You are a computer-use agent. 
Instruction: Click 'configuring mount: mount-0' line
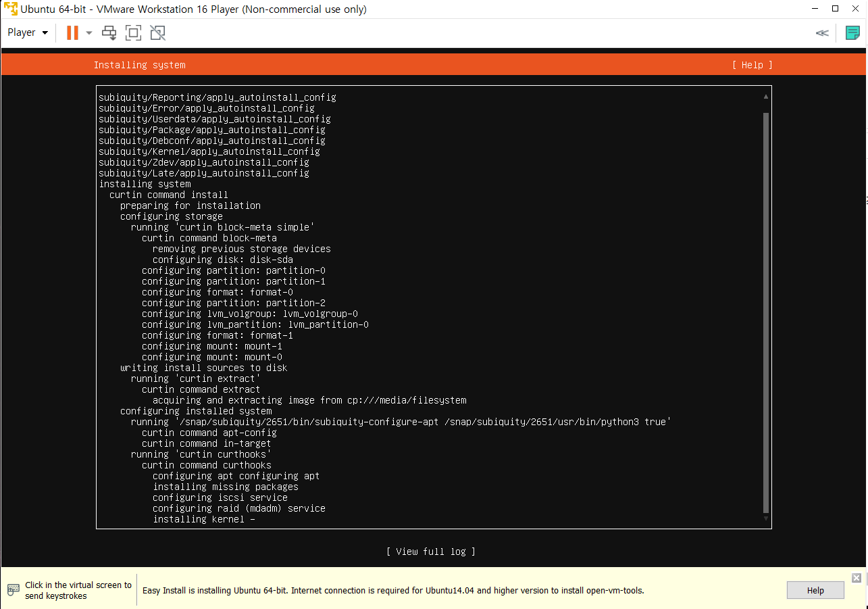click(x=212, y=357)
